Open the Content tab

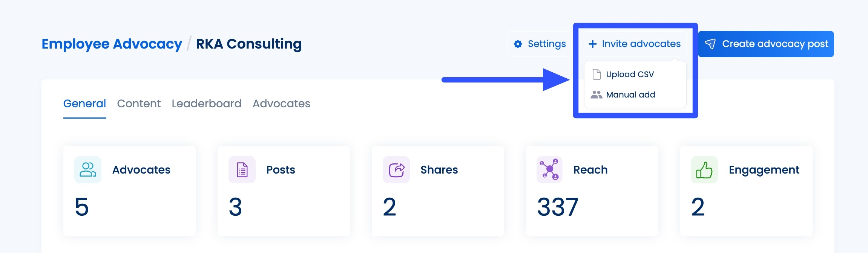point(139,104)
